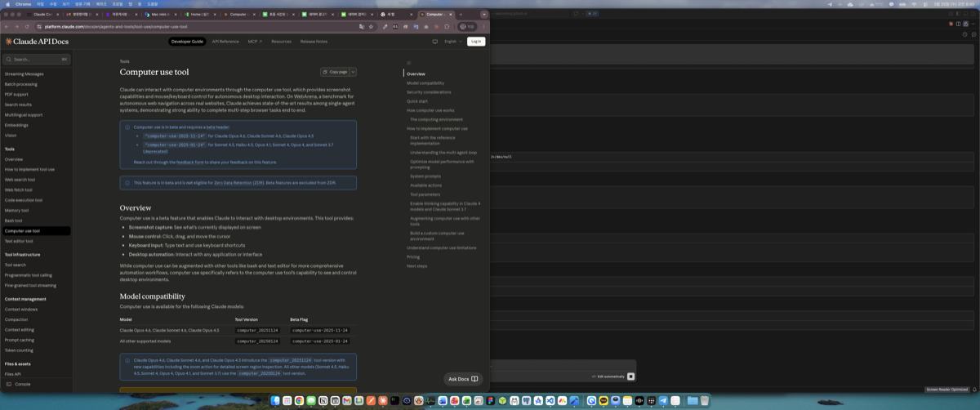The height and width of the screenshot is (410, 980).
Task: Open Finder from the Dock
Action: 276,401
